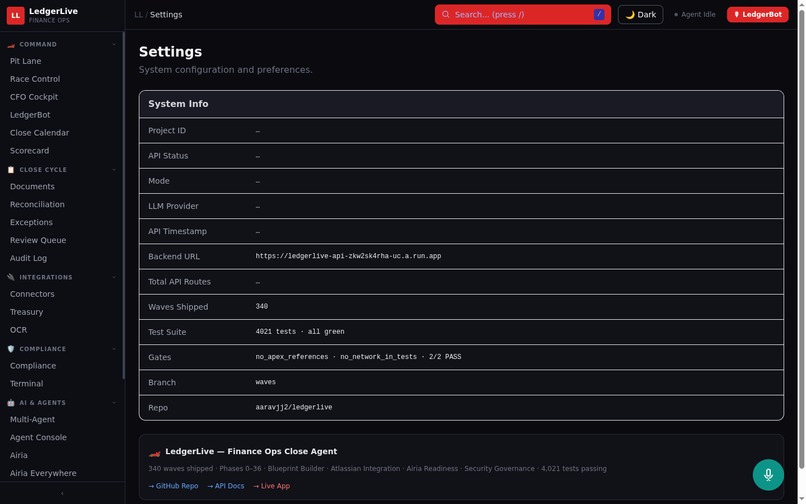Click the race car icon in footer card

point(154,454)
